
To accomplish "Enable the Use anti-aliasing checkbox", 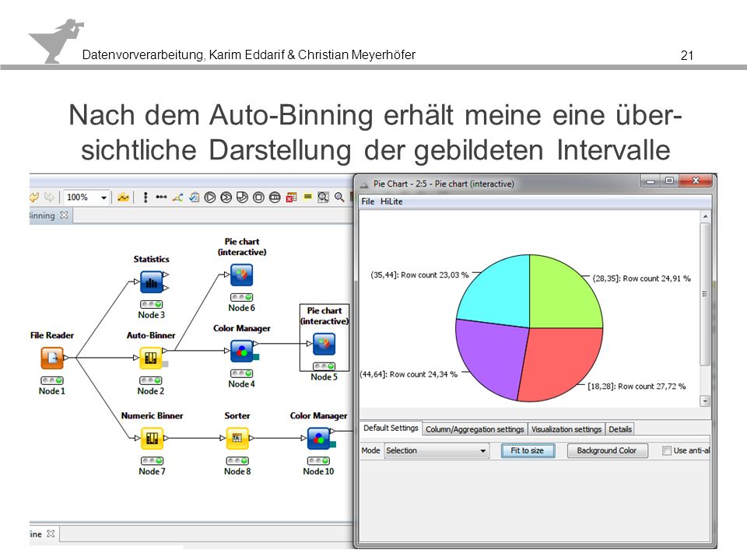I will pos(667,450).
